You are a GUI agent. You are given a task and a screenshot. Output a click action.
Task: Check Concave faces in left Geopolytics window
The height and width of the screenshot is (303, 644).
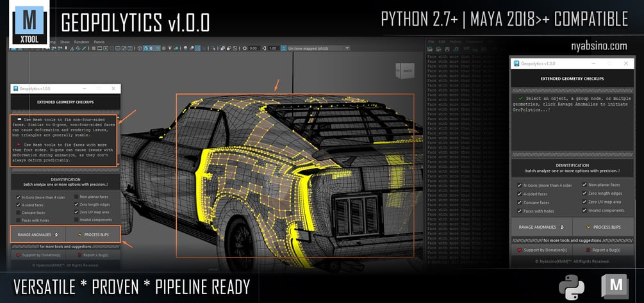point(18,212)
